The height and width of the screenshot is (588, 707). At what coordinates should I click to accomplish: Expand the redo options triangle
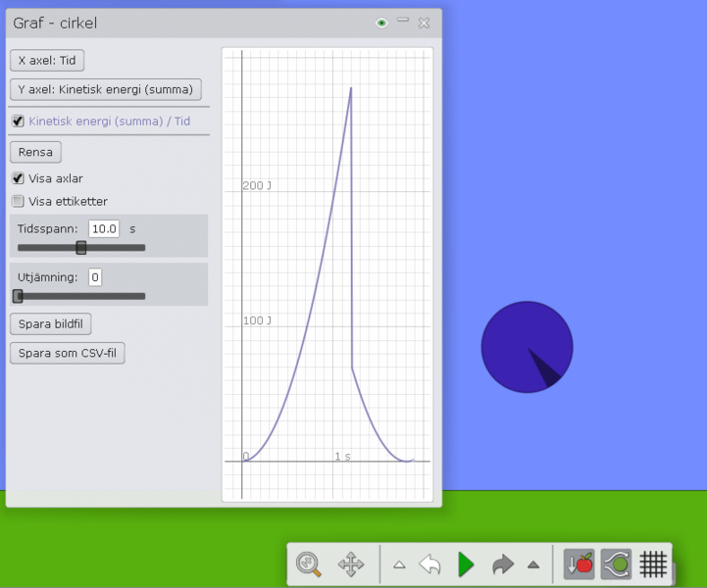point(533,564)
